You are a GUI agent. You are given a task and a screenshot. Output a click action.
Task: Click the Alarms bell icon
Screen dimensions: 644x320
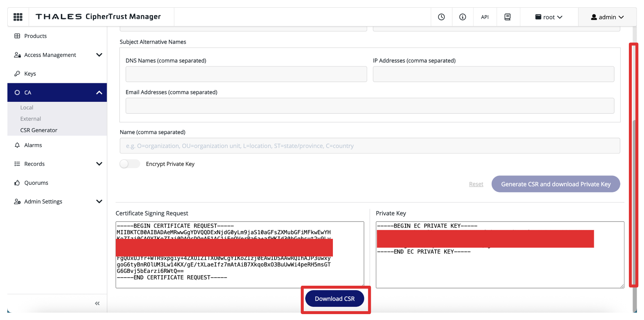tap(17, 145)
